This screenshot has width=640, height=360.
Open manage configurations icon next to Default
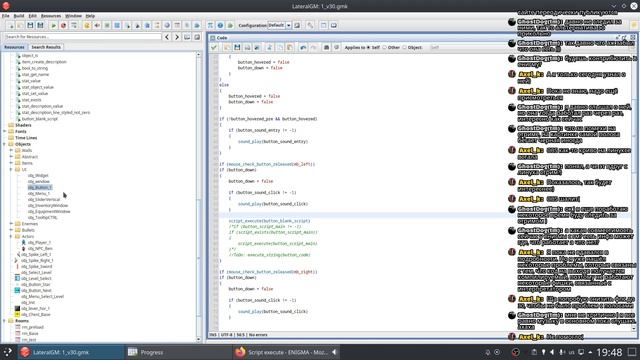click(x=297, y=25)
